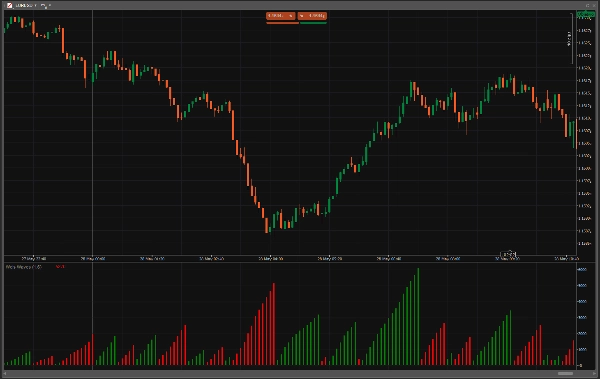
Task: Click the highlighted time label on time axis
Action: (x=509, y=254)
